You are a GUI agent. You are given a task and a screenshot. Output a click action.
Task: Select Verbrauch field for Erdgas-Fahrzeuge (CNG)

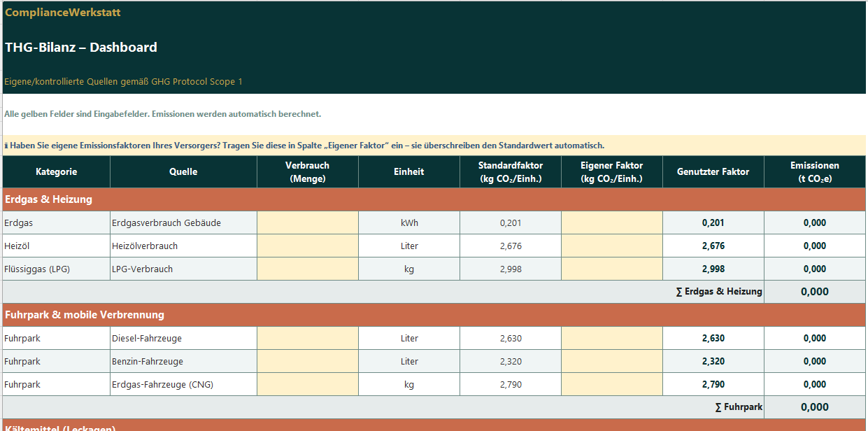coord(307,385)
